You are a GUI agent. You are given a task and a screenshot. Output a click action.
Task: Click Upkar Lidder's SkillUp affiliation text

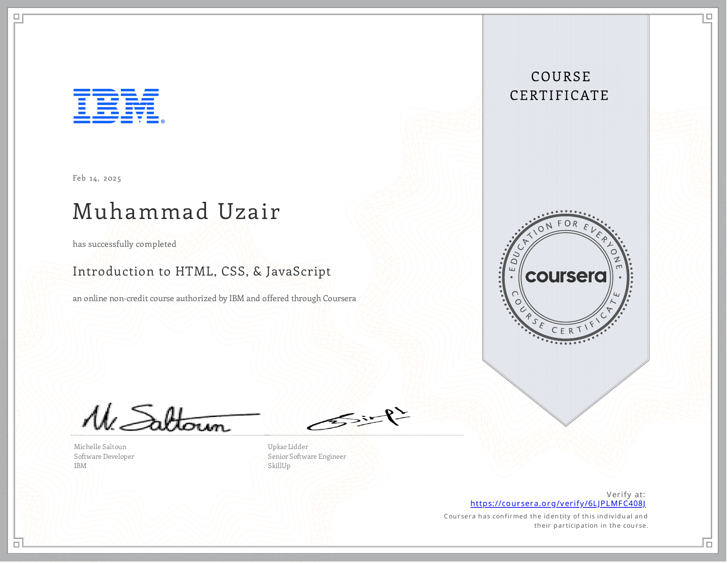click(x=278, y=465)
